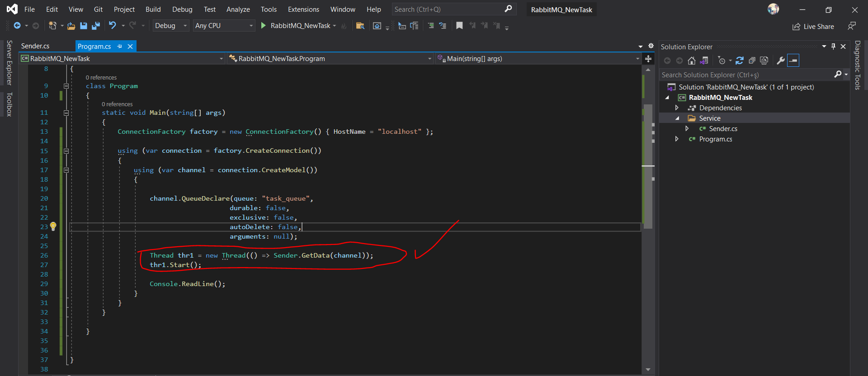The width and height of the screenshot is (868, 376).
Task: Click the Live Share button
Action: 813,27
